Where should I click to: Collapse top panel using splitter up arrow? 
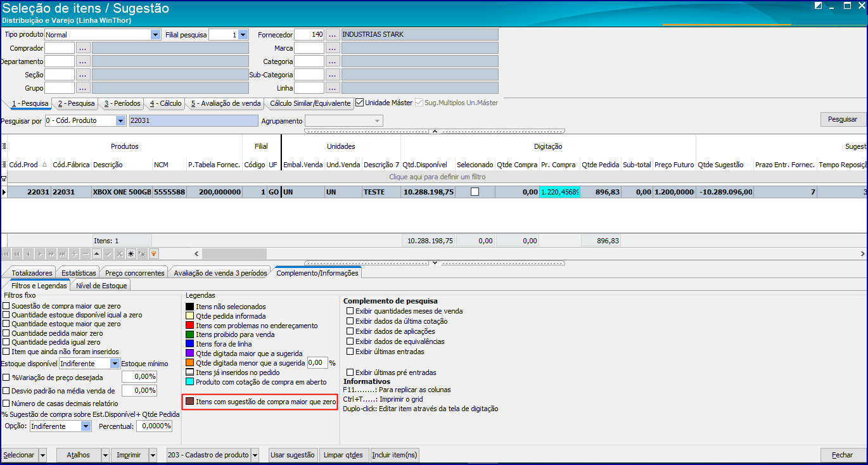pos(434,131)
